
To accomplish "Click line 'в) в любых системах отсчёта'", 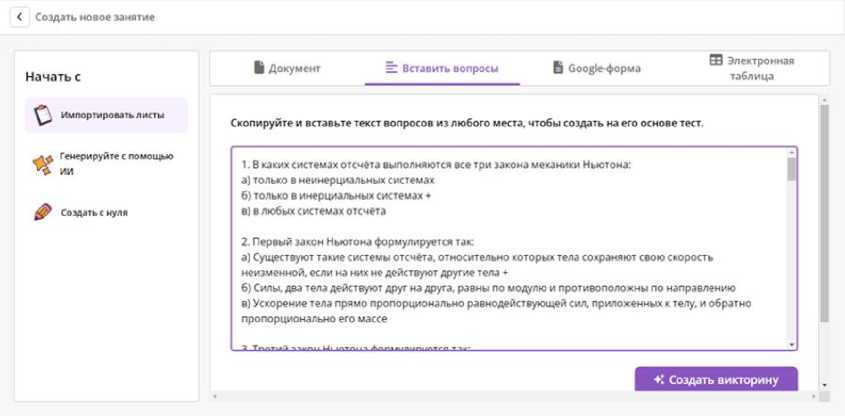I will point(314,211).
